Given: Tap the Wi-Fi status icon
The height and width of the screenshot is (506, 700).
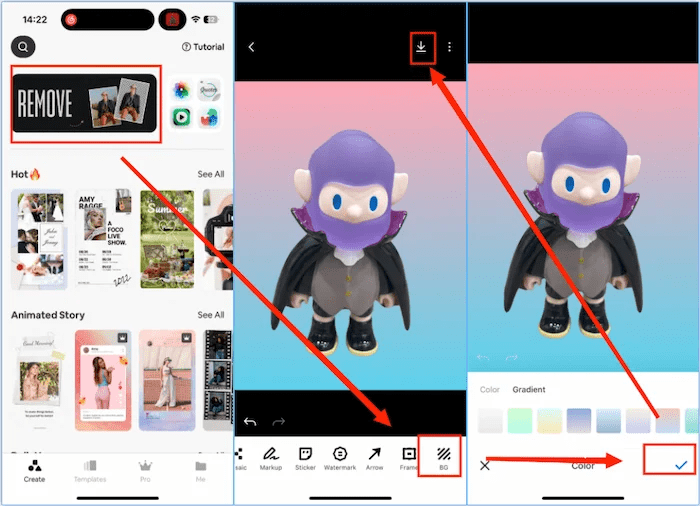Looking at the screenshot, I should tap(195, 19).
